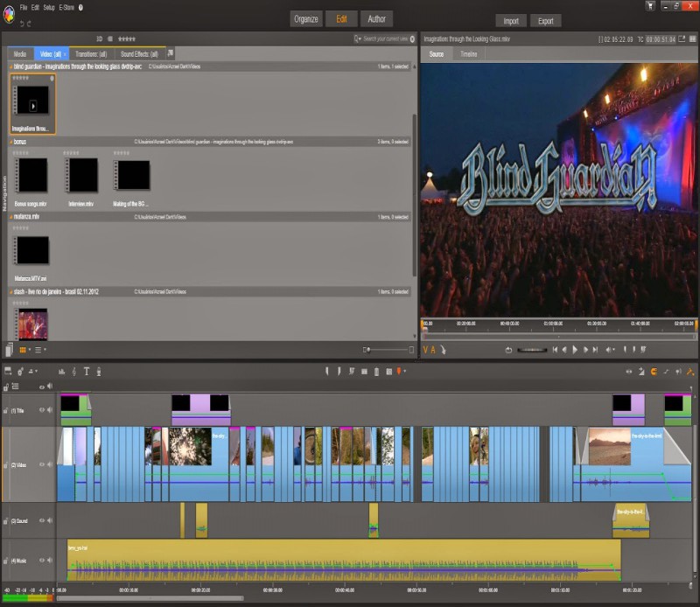Open the E-Store menu
This screenshot has height=607, width=700.
(x=66, y=7)
